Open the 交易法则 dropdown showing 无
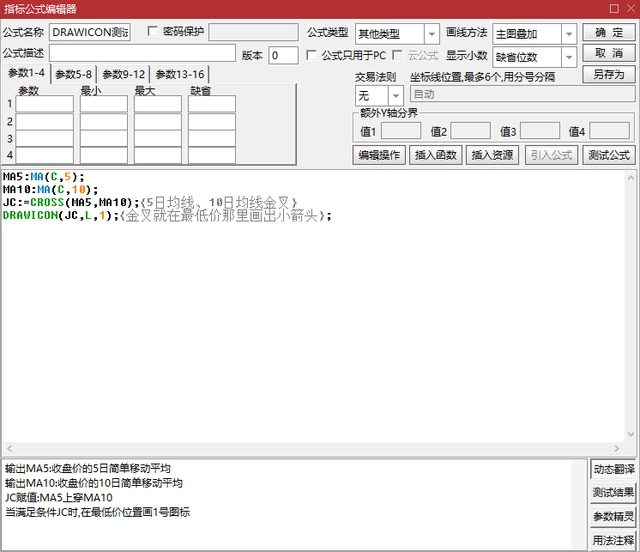This screenshot has width=640, height=552. click(379, 96)
